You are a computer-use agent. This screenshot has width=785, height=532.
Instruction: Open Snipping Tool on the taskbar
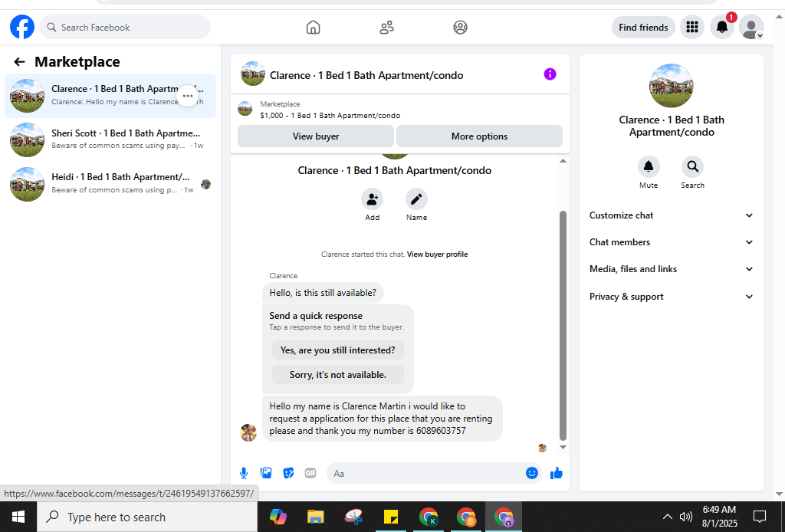[x=353, y=517]
